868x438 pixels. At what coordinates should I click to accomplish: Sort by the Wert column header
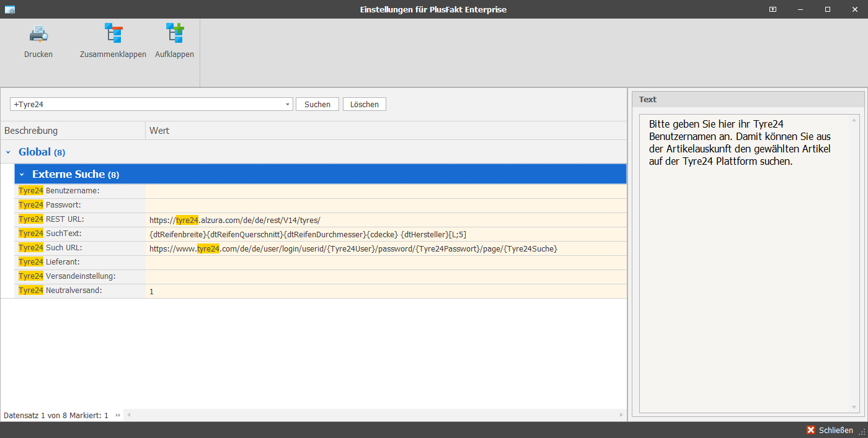coord(386,131)
